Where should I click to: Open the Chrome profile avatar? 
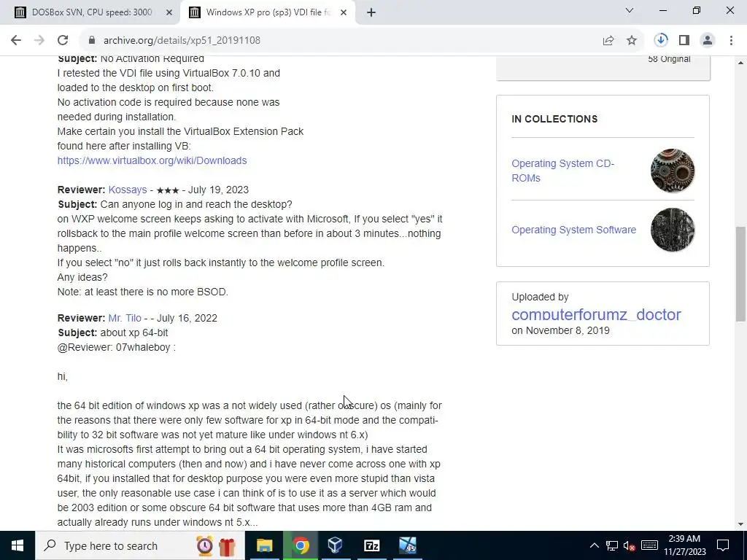point(708,41)
